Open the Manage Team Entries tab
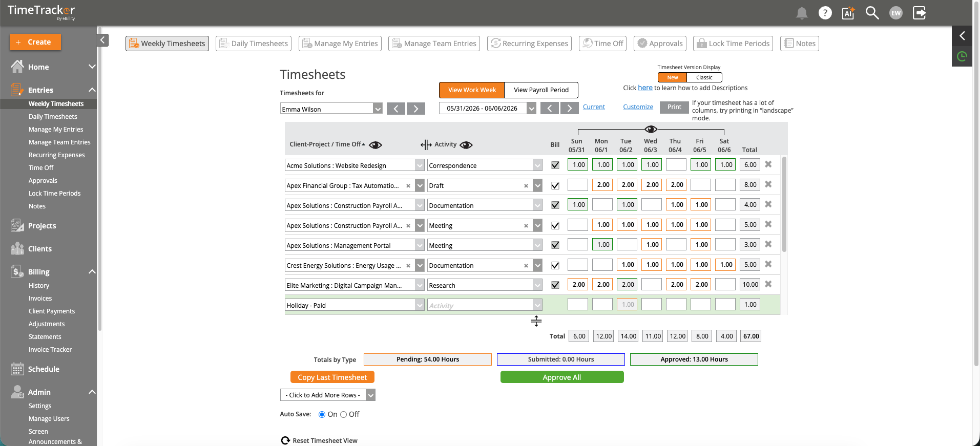The width and height of the screenshot is (980, 446). coord(434,44)
